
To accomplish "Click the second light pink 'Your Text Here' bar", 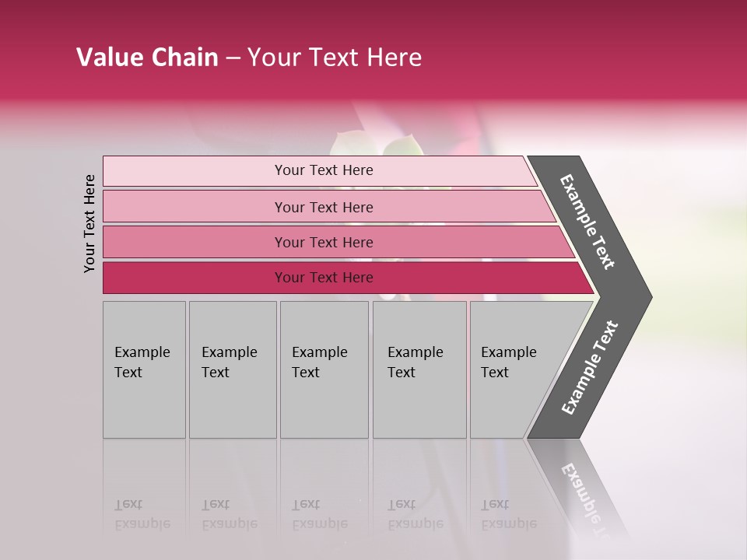I will (x=323, y=207).
